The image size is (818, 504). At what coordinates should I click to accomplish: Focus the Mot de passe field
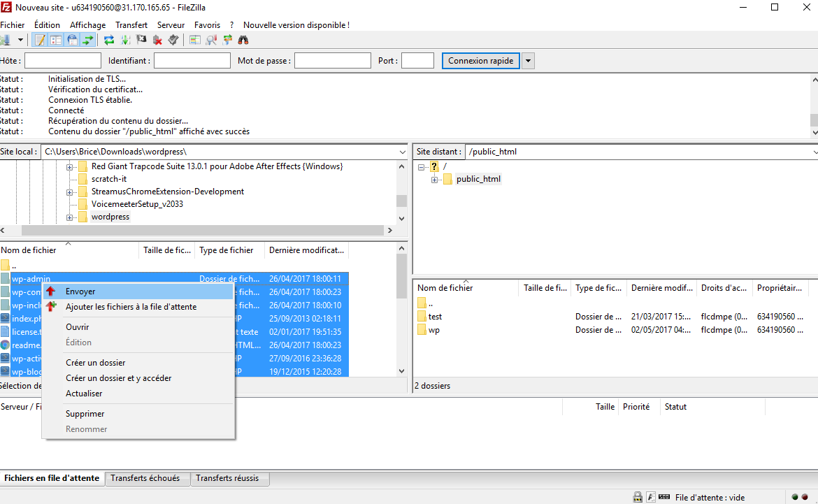[333, 61]
